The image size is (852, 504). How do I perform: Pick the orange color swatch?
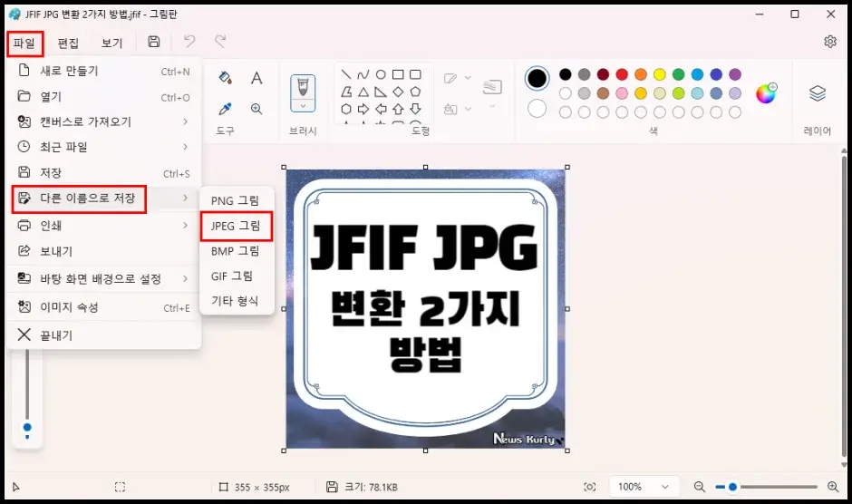641,74
